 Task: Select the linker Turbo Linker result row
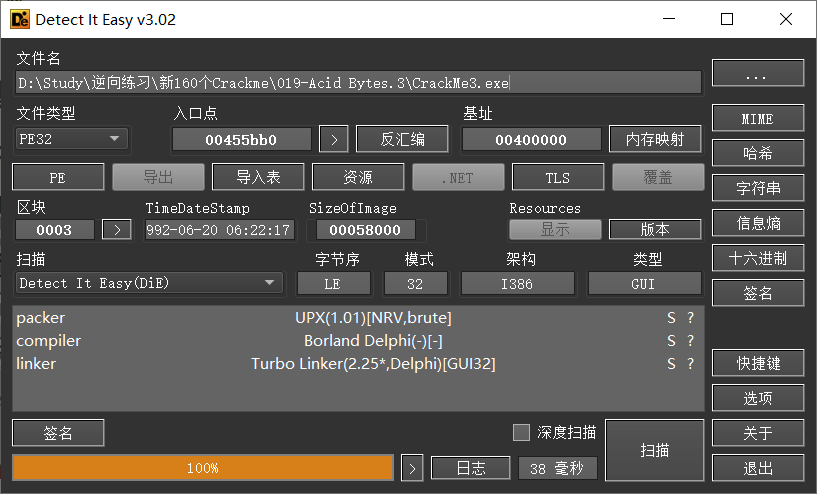[358, 364]
